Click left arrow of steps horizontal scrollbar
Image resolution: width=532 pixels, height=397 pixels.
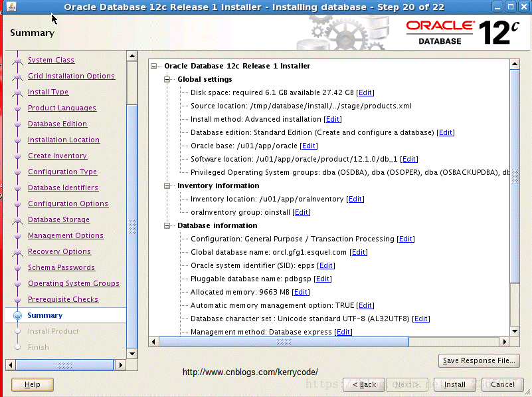pyautogui.click(x=11, y=366)
